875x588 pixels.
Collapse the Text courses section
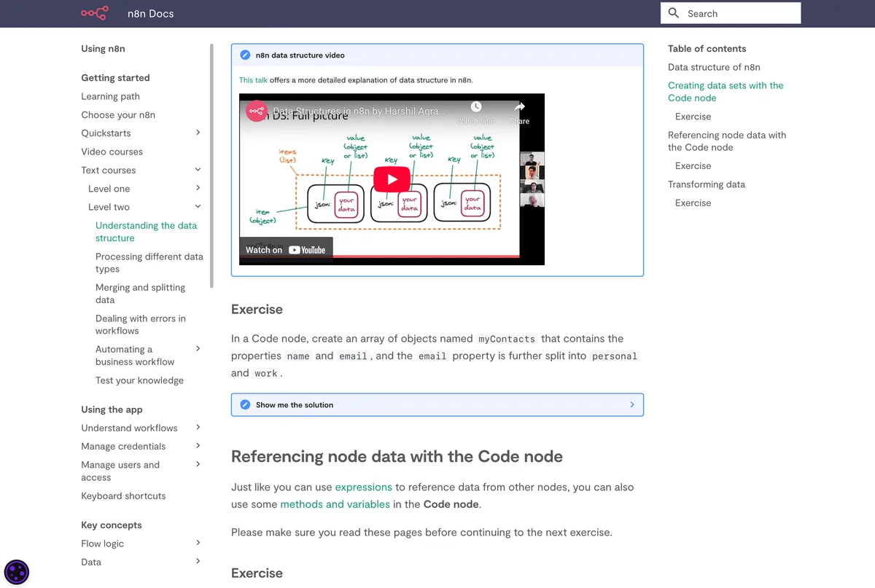click(198, 170)
